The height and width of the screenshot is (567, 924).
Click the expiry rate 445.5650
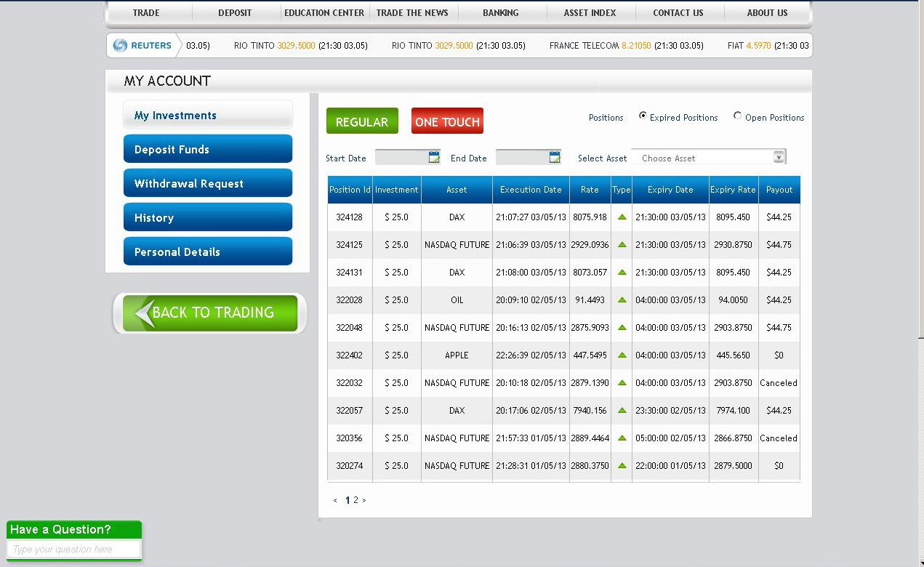[x=733, y=355]
